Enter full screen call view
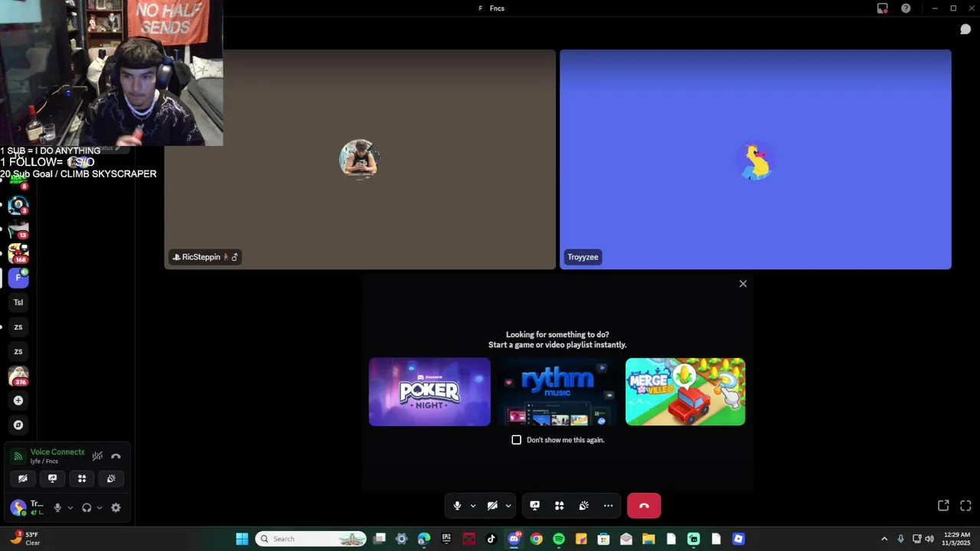This screenshot has height=551, width=980. click(965, 506)
